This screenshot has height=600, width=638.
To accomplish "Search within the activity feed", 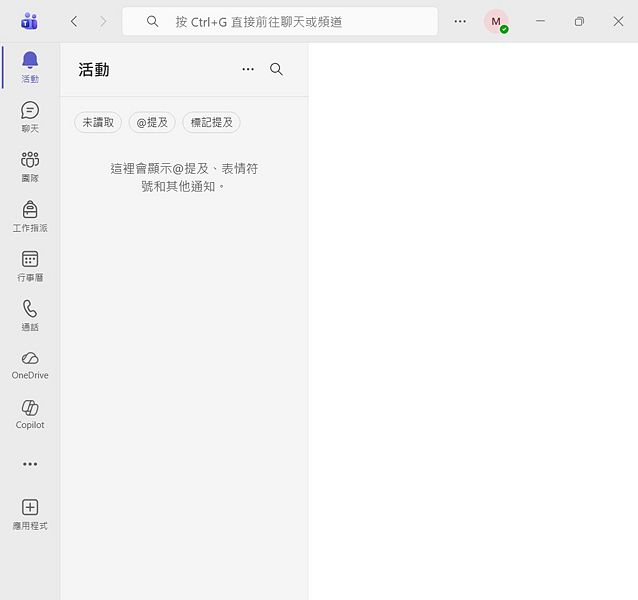I will [x=277, y=69].
